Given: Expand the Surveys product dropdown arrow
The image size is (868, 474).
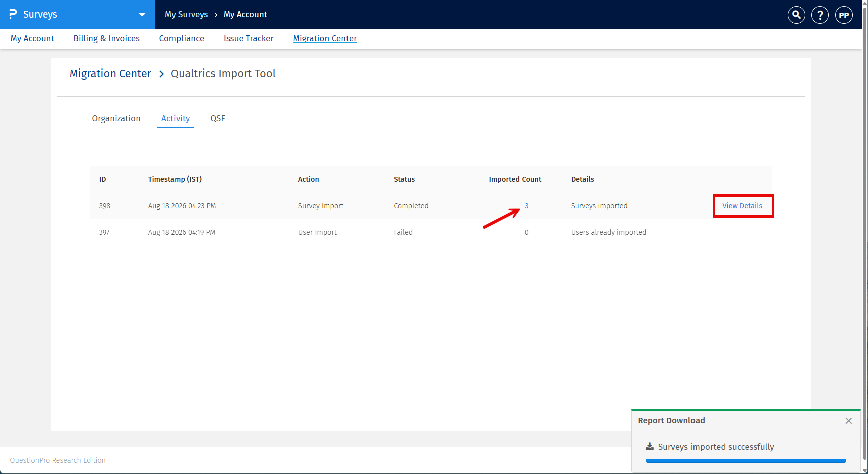Looking at the screenshot, I should [142, 15].
